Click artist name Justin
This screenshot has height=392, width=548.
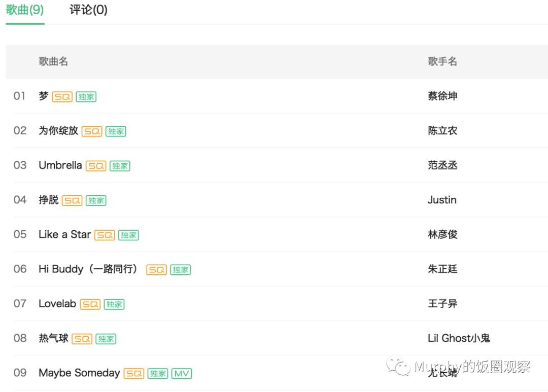[x=442, y=200]
